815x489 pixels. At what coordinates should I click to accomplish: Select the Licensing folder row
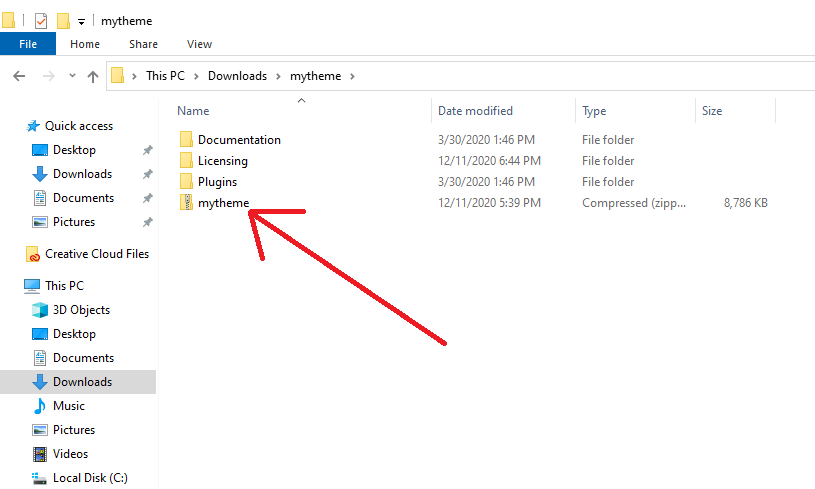click(x=222, y=161)
